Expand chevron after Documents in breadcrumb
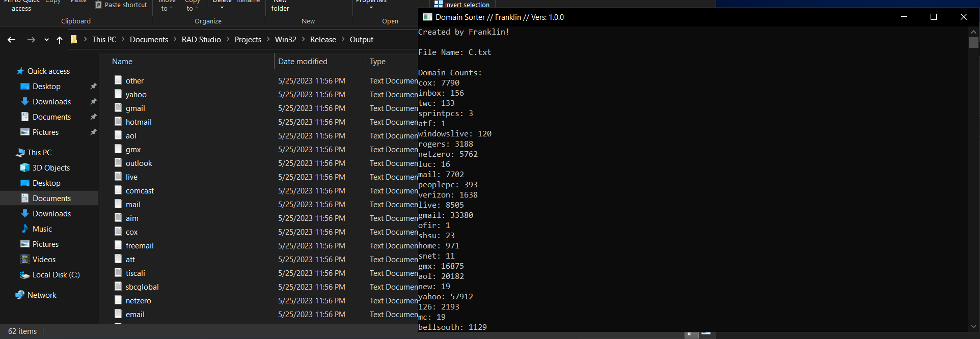980x339 pixels. 175,40
